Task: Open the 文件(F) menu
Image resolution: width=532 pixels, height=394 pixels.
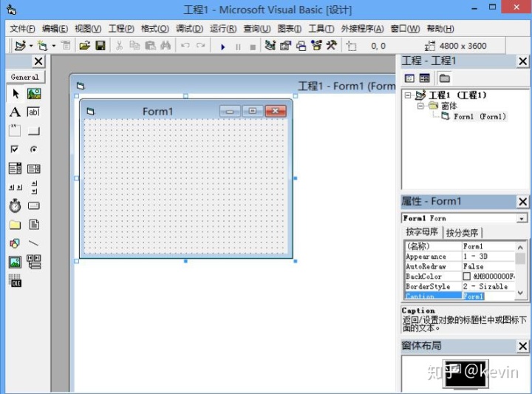Action: (22, 29)
